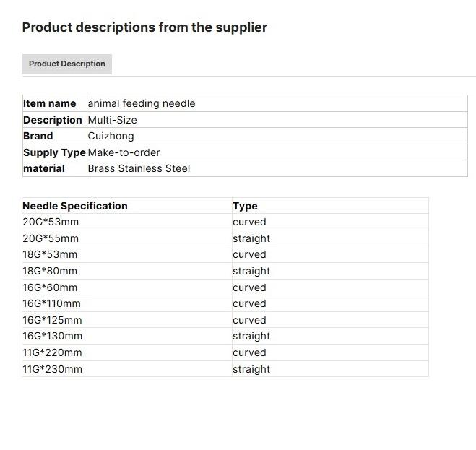476x450 pixels.
Task: Select the 'animal feeding needle' item name value
Action: pyautogui.click(x=142, y=103)
